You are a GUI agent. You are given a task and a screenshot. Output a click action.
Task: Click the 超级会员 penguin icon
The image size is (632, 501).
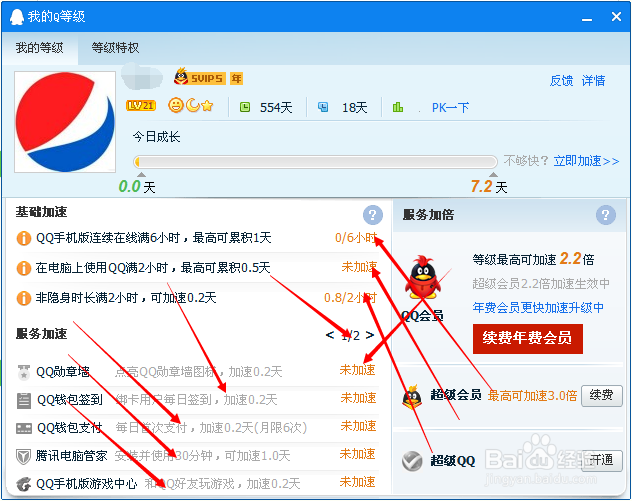click(412, 396)
